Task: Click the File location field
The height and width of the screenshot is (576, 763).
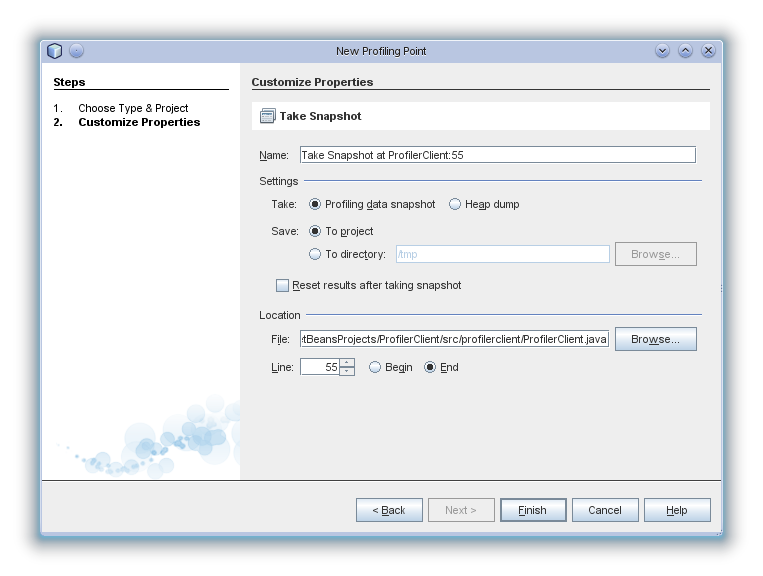Action: point(454,339)
